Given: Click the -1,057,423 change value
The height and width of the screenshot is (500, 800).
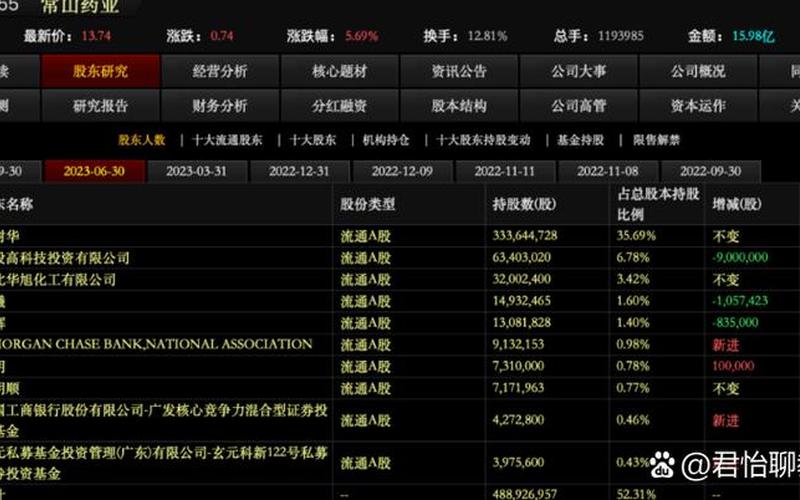Looking at the screenshot, I should [x=740, y=301].
